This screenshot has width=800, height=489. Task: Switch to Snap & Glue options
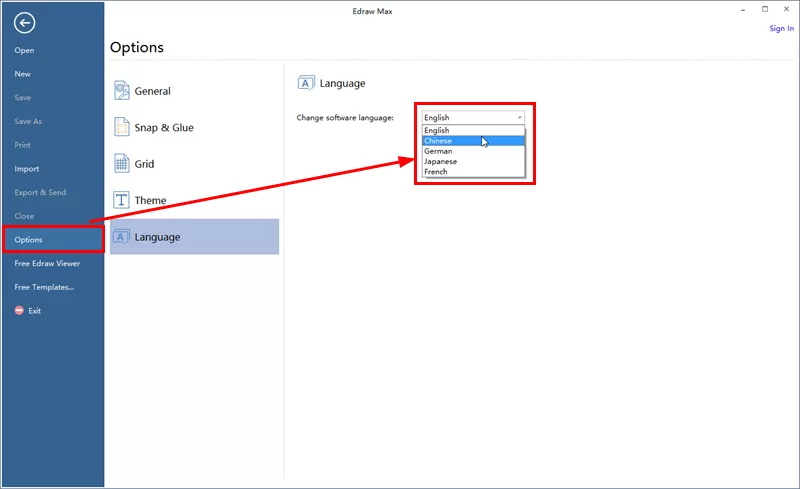point(194,128)
